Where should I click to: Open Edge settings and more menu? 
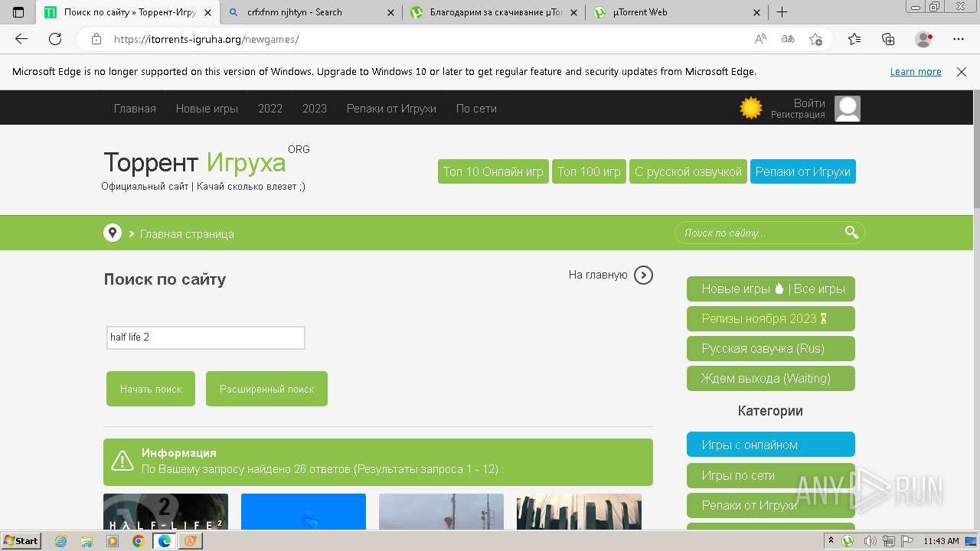point(959,39)
